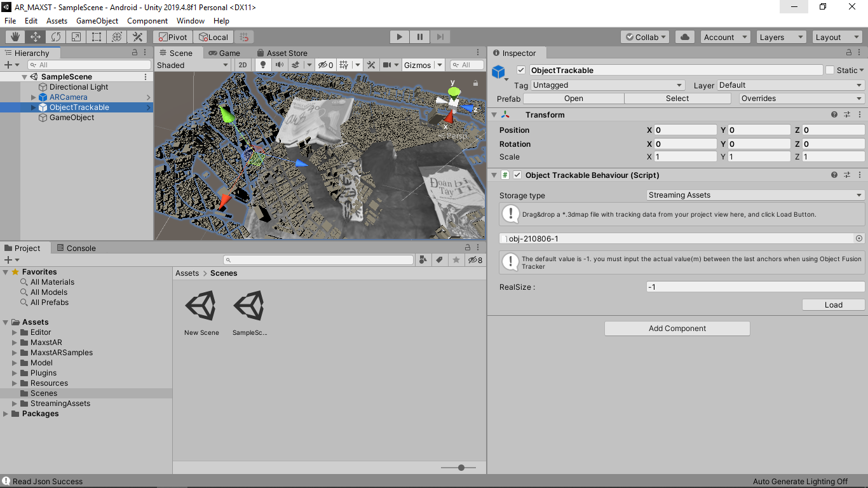Viewport: 868px width, 488px height.
Task: Switch to the Console tab
Action: pyautogui.click(x=76, y=248)
